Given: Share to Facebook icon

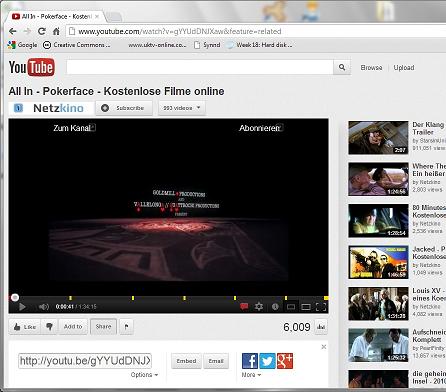Looking at the screenshot, I should 250,361.
